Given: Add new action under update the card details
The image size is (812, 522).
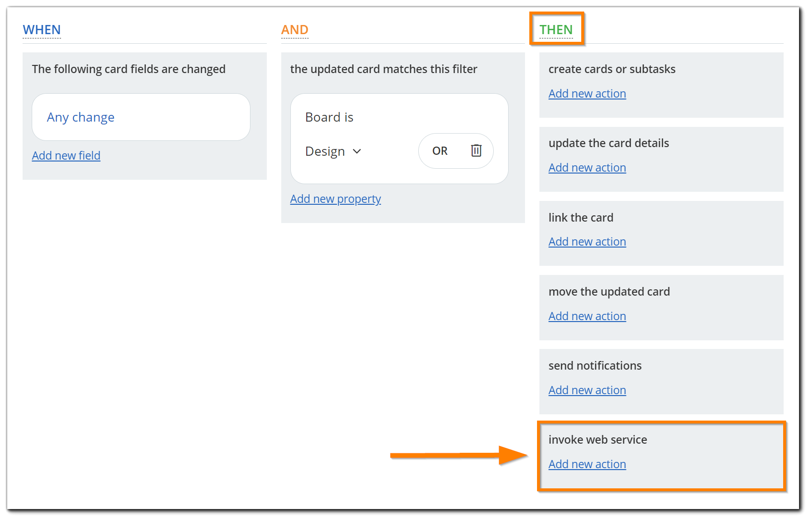Looking at the screenshot, I should (587, 167).
